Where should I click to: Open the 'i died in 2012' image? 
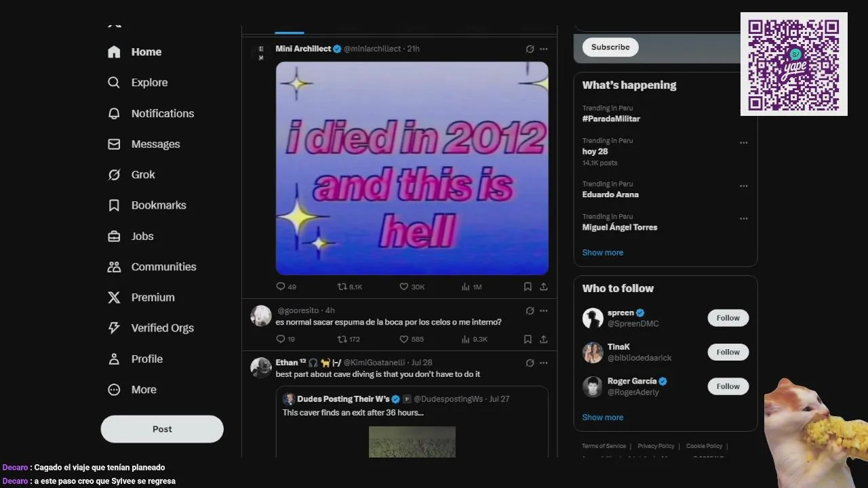[412, 168]
